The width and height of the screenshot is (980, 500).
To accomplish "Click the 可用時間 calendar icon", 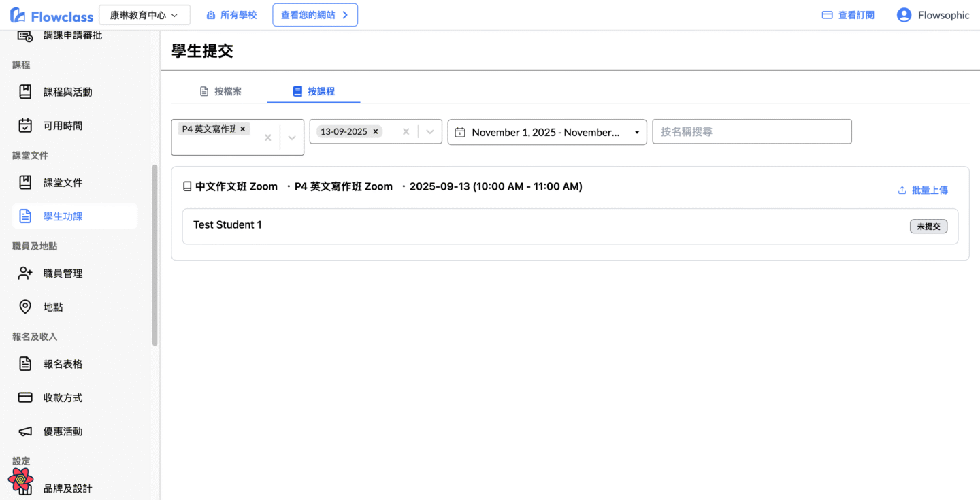I will pos(25,125).
